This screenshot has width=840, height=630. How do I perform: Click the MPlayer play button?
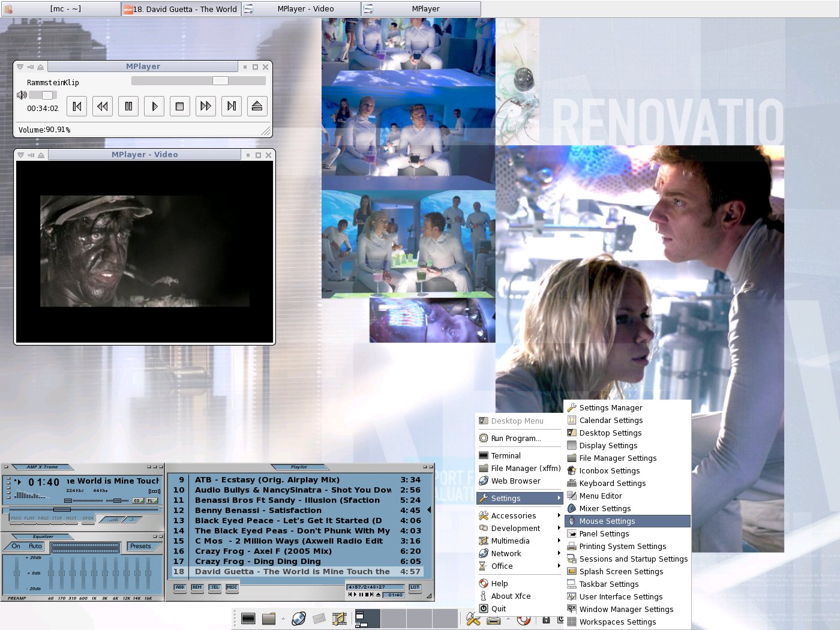(x=154, y=106)
